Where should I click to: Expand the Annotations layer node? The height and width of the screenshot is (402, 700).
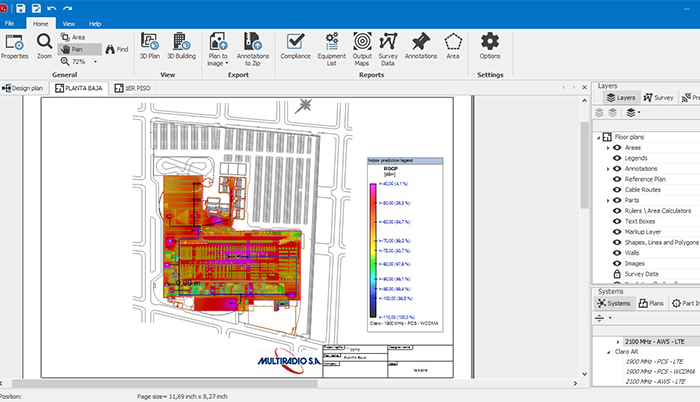tap(607, 169)
